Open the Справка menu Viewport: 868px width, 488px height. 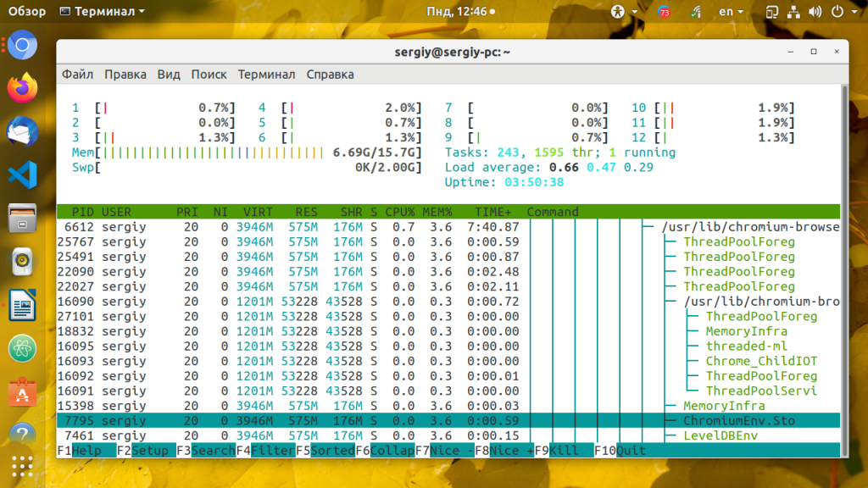330,75
